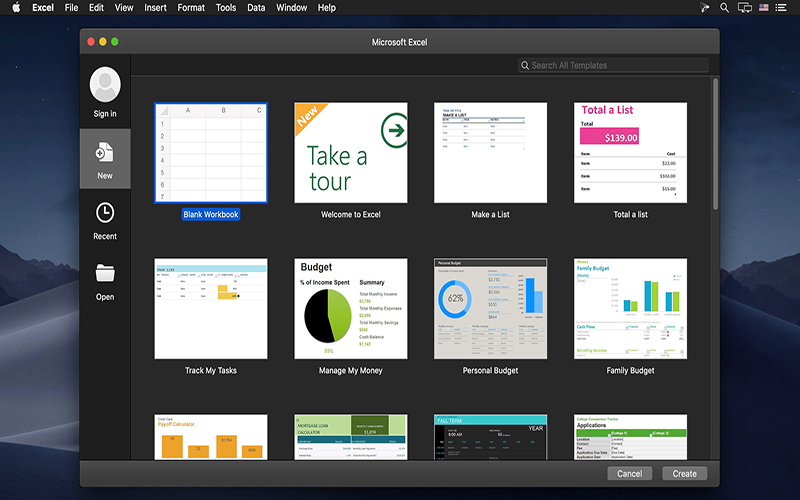Click the 'New' sidebar label
Screen dimensions: 800x500
point(105,176)
